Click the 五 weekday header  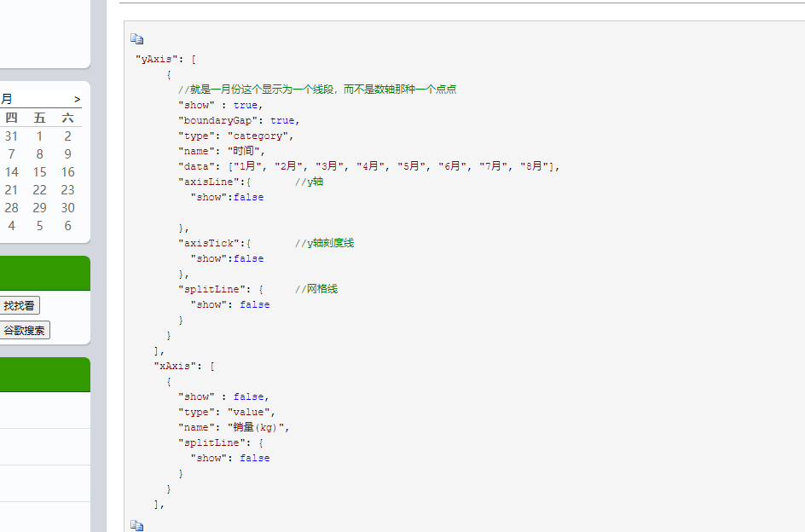tap(39, 118)
